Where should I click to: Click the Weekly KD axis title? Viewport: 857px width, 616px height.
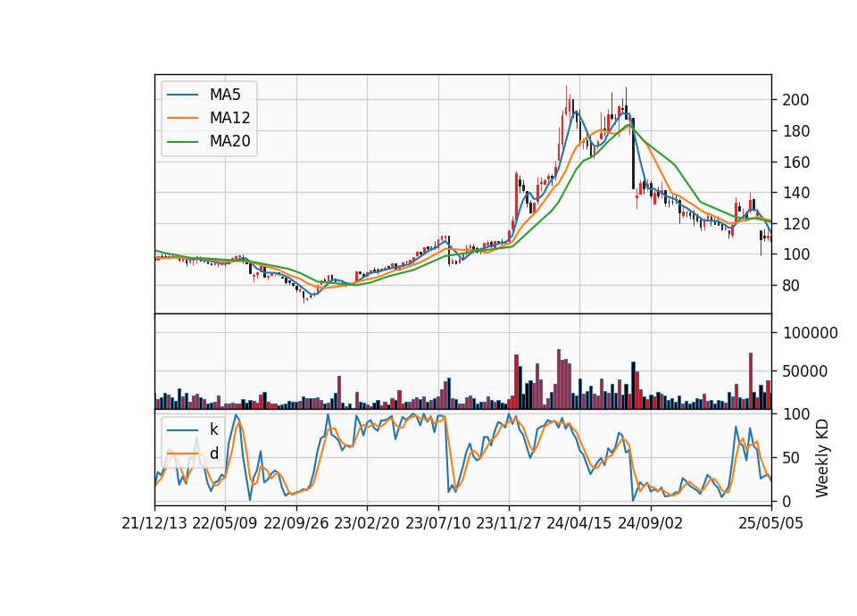point(822,458)
